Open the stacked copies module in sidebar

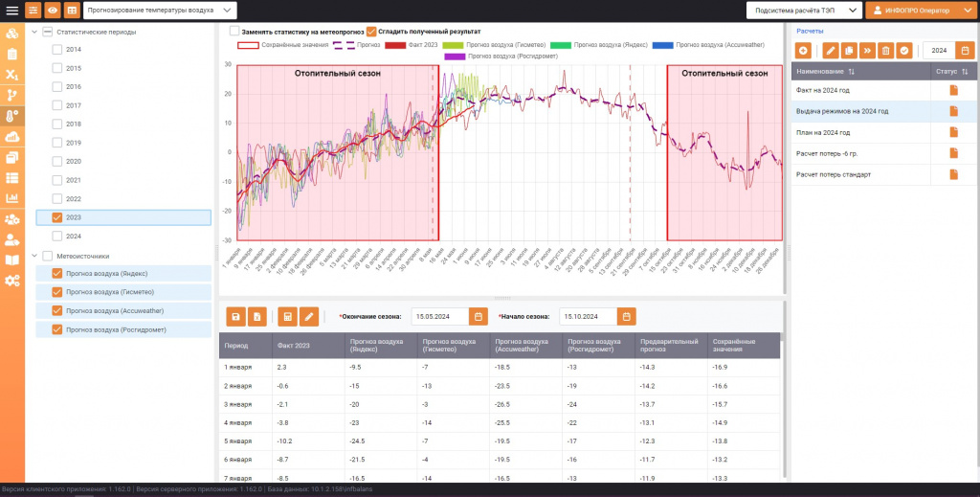[11, 158]
